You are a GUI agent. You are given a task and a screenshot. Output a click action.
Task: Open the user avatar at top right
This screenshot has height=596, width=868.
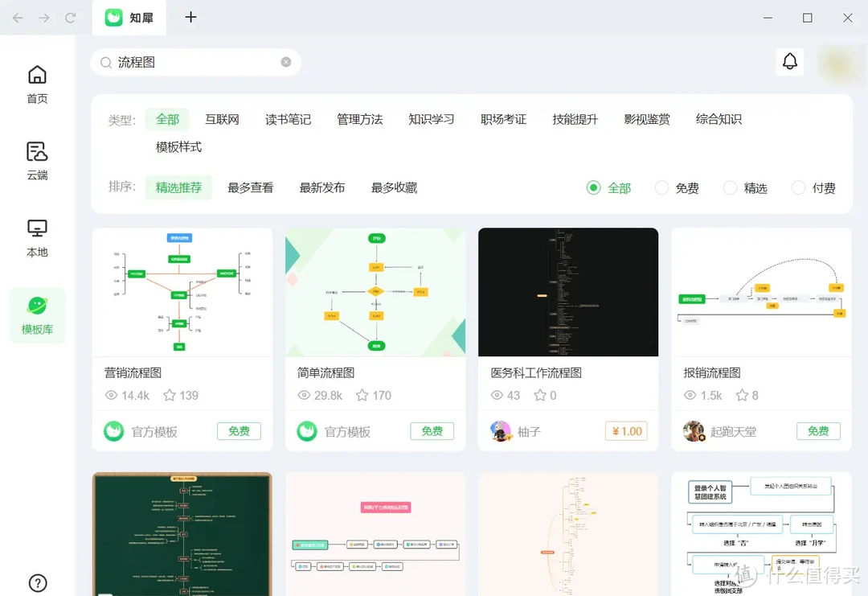[x=839, y=65]
